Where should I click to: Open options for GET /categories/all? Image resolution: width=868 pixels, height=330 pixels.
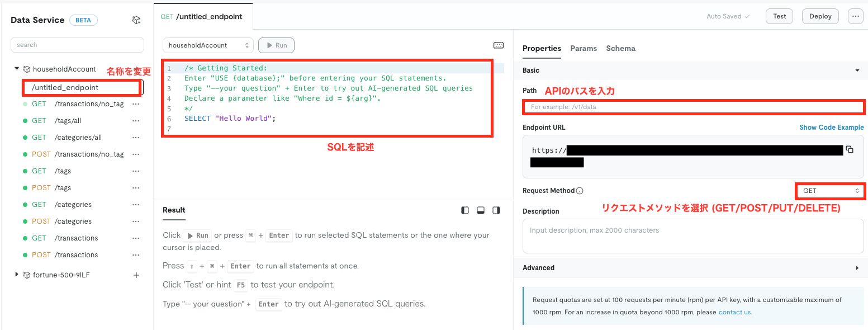(x=136, y=138)
